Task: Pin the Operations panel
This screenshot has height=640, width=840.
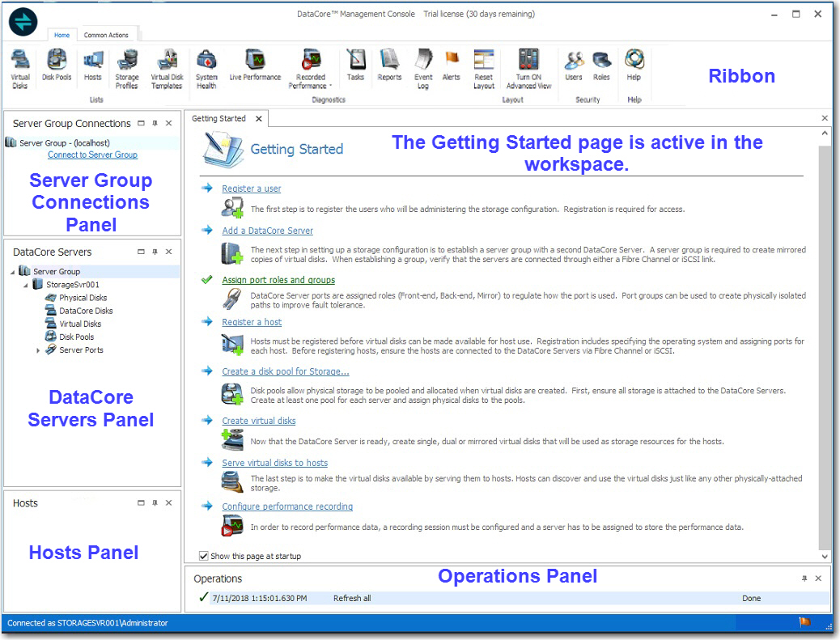Action: 804,579
